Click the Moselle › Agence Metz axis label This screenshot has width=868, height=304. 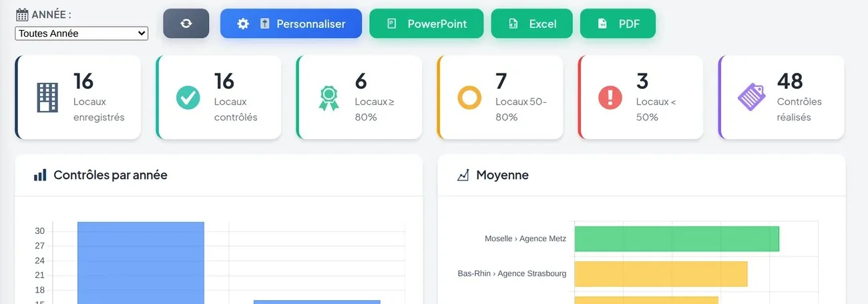pyautogui.click(x=525, y=239)
